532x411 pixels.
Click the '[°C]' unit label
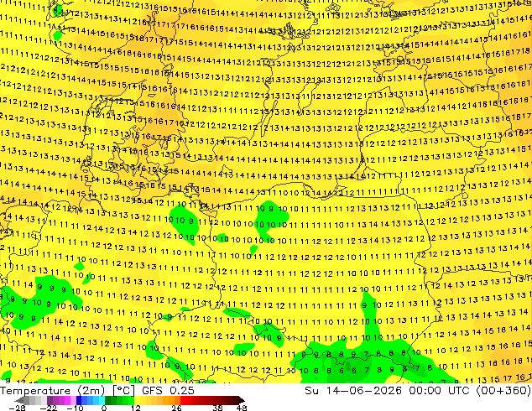pyautogui.click(x=123, y=390)
